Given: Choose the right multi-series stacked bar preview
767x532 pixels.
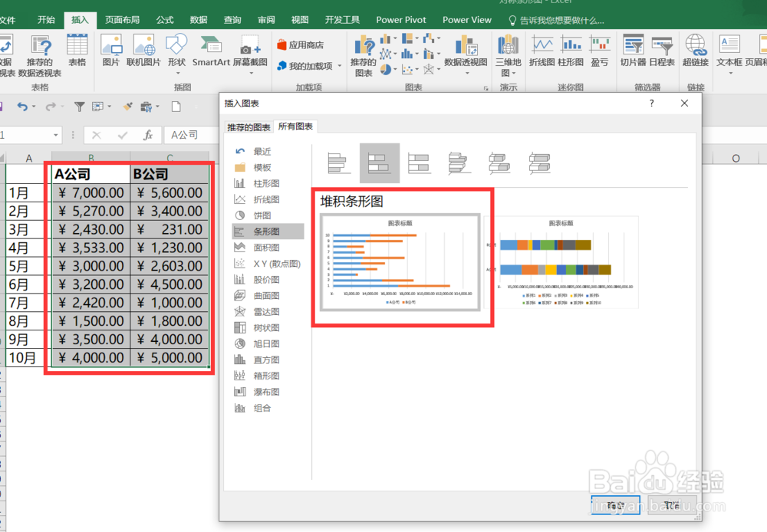Looking at the screenshot, I should (x=561, y=262).
